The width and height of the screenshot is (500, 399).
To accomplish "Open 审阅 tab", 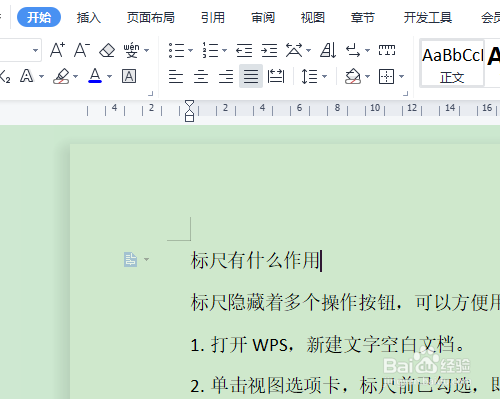I will [x=263, y=17].
